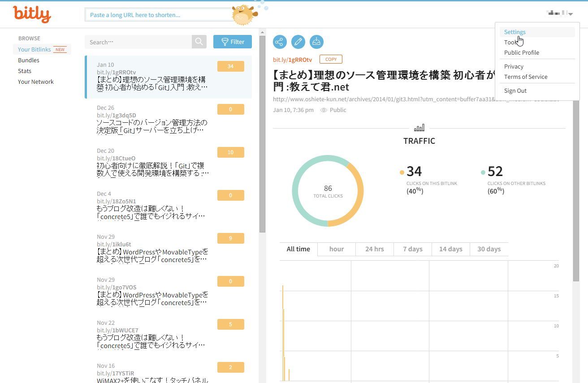
Task: Switch to 24 hrs tab
Action: coord(375,249)
